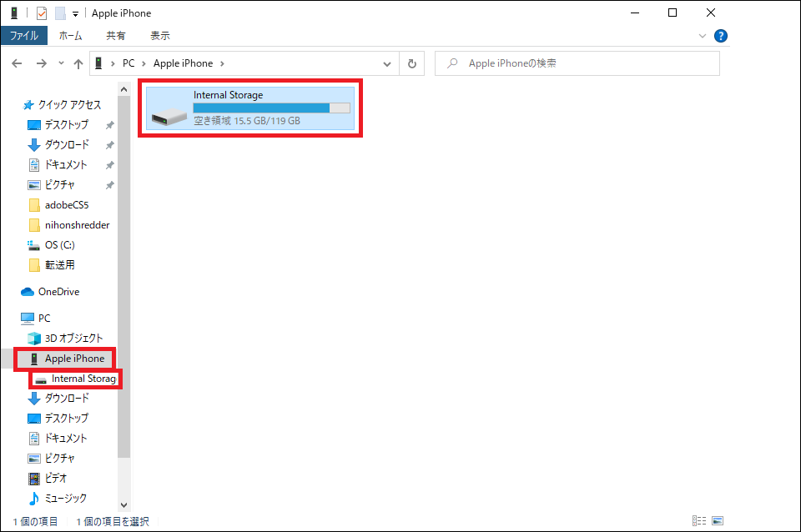This screenshot has width=801, height=532.
Task: Switch to the ホーム ribbon tab
Action: coord(70,36)
